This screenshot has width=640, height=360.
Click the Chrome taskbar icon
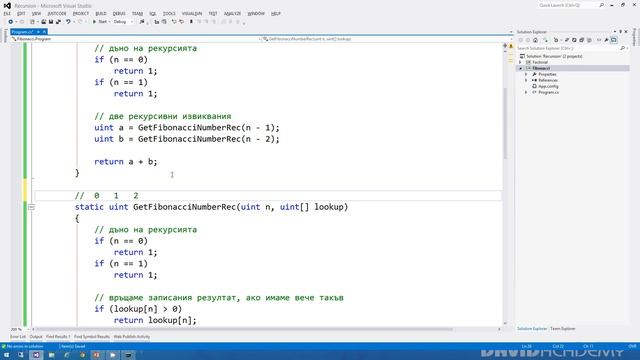tap(82, 355)
